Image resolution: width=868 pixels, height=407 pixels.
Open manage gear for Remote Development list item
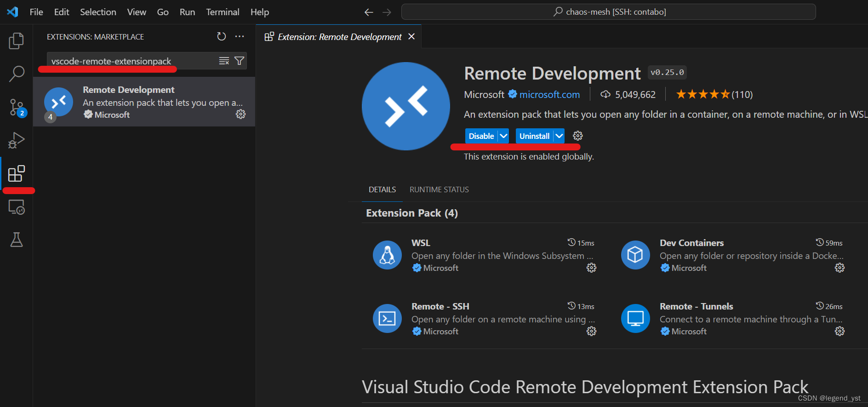pyautogui.click(x=240, y=114)
